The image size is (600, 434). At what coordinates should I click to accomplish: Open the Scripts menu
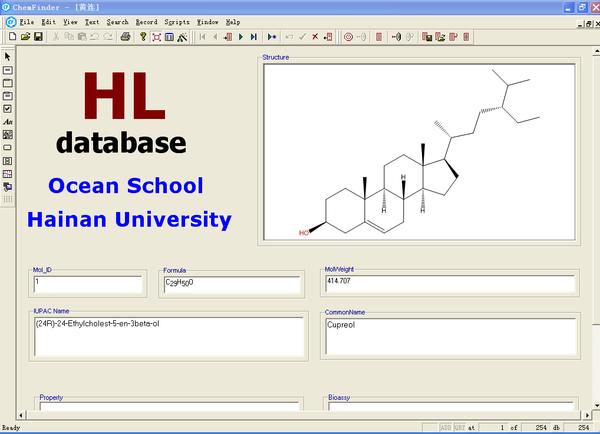177,22
